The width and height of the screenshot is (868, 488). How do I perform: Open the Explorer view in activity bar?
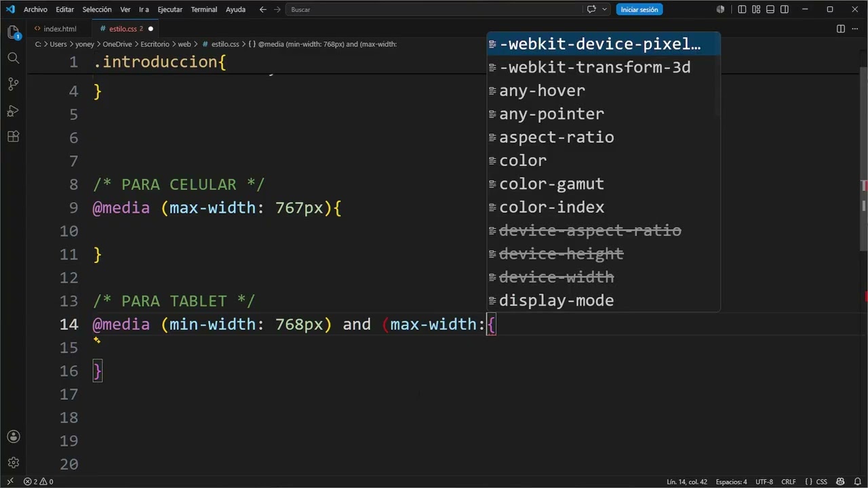(x=13, y=32)
